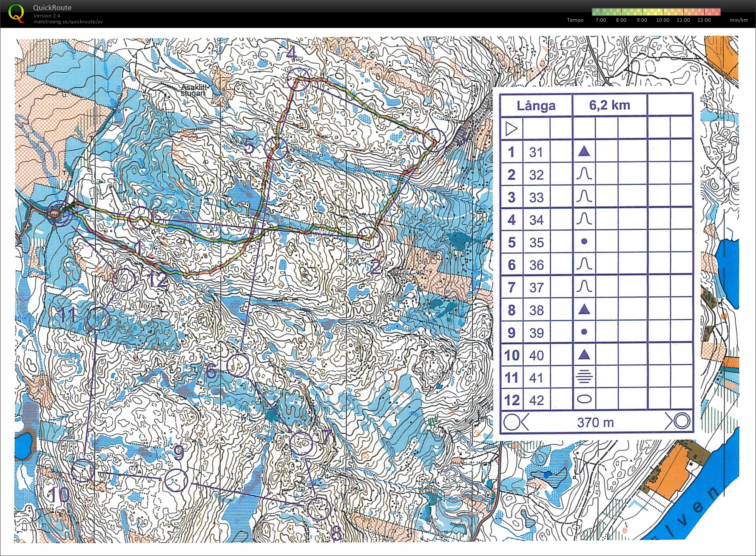Click the Tempo color gradient scale
Image resolution: width=756 pixels, height=556 pixels.
click(656, 11)
